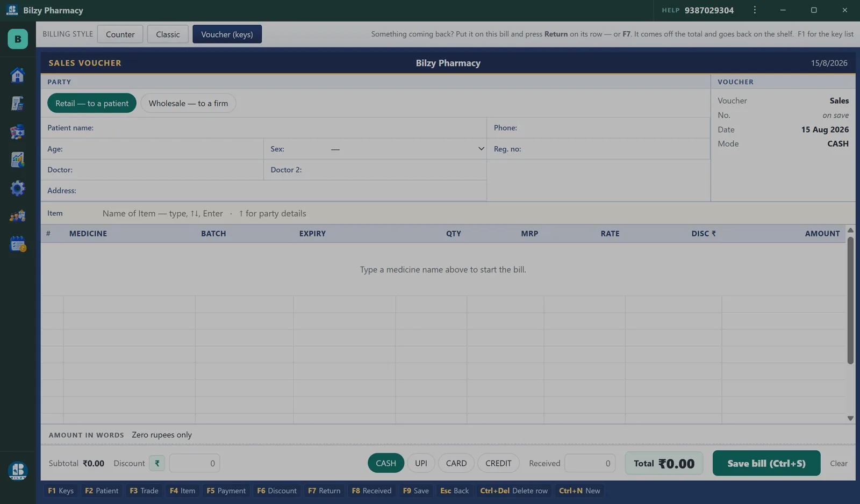The image size is (860, 504).
Task: Open the billing receipt icon in sidebar
Action: coord(18,103)
